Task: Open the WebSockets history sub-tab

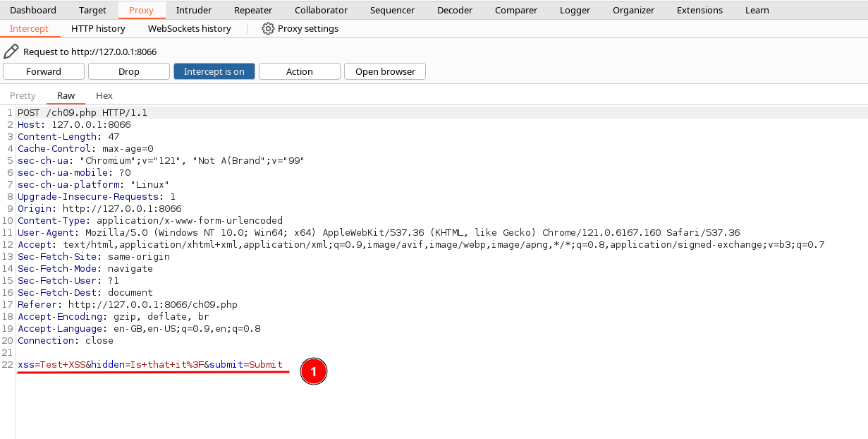Action: 189,29
